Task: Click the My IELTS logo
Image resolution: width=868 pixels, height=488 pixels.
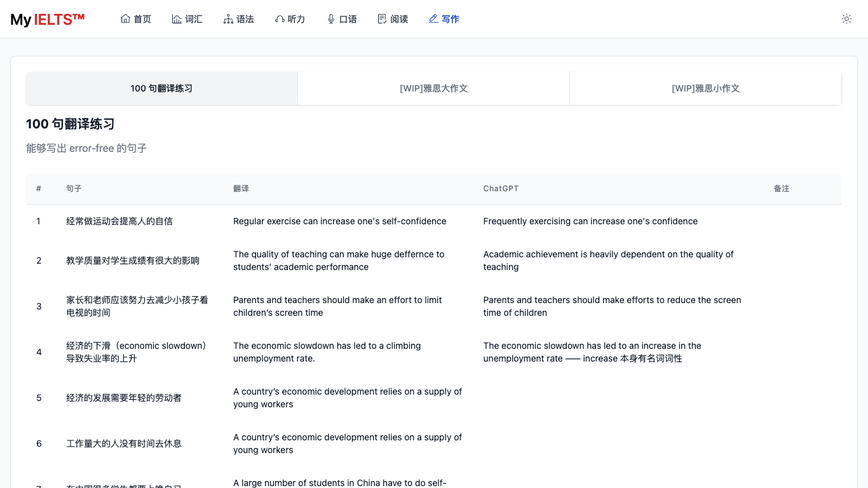Action: (48, 19)
